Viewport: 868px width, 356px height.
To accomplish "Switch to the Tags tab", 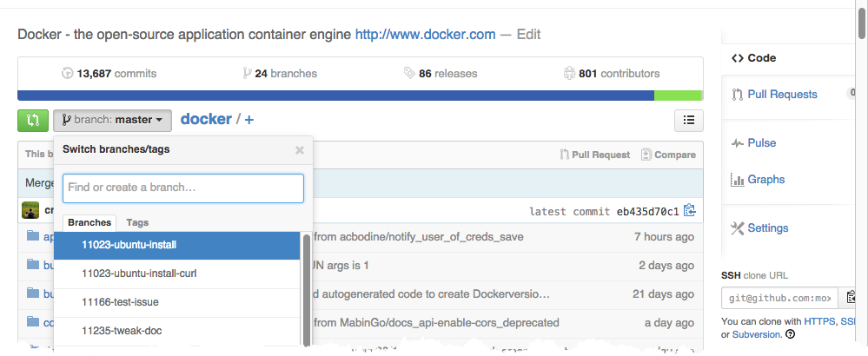I will [x=137, y=223].
